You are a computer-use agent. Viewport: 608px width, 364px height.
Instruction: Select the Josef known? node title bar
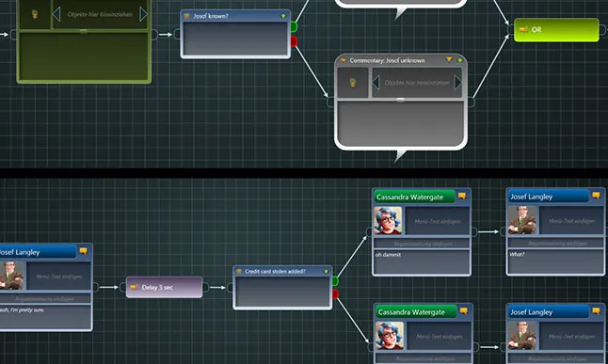[x=235, y=16]
